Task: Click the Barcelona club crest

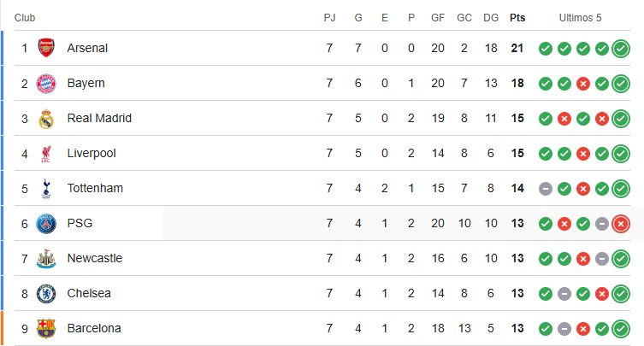Action: (46, 329)
